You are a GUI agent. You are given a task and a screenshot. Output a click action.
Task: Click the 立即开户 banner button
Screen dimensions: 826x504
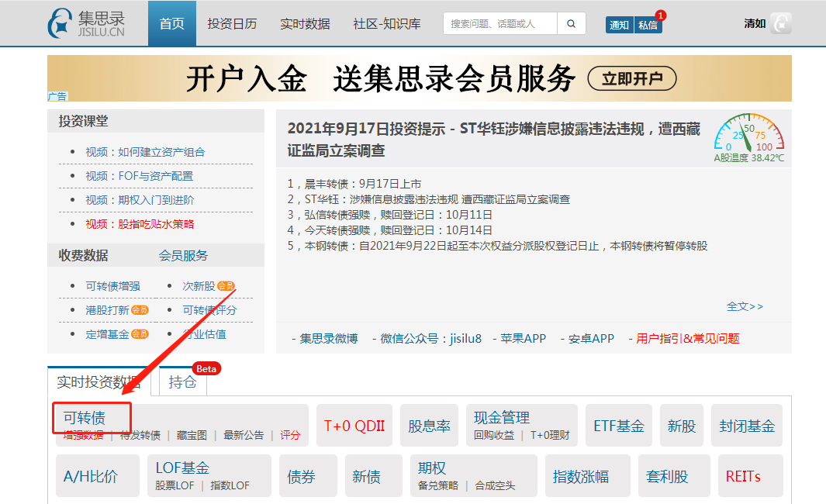[x=632, y=78]
